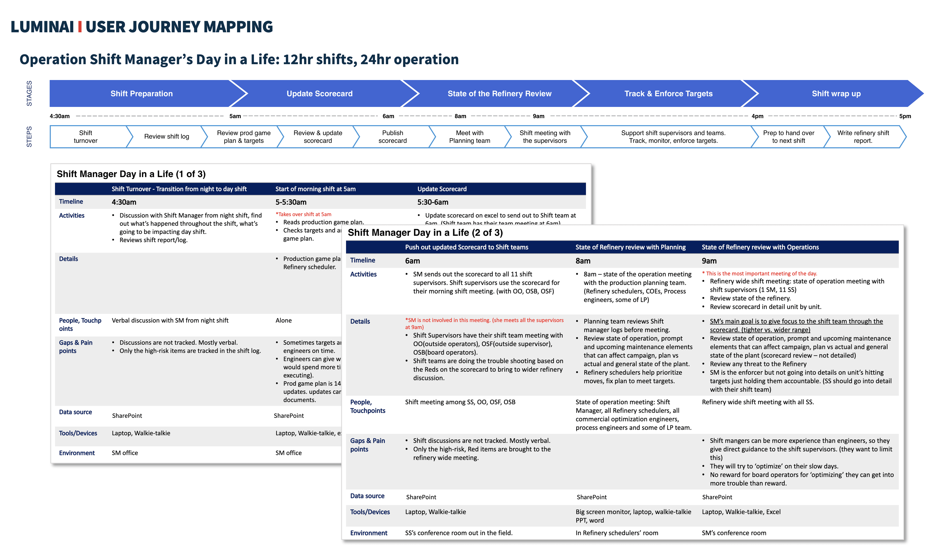Select Write refinery shift report step
The height and width of the screenshot is (560, 934).
[863, 137]
